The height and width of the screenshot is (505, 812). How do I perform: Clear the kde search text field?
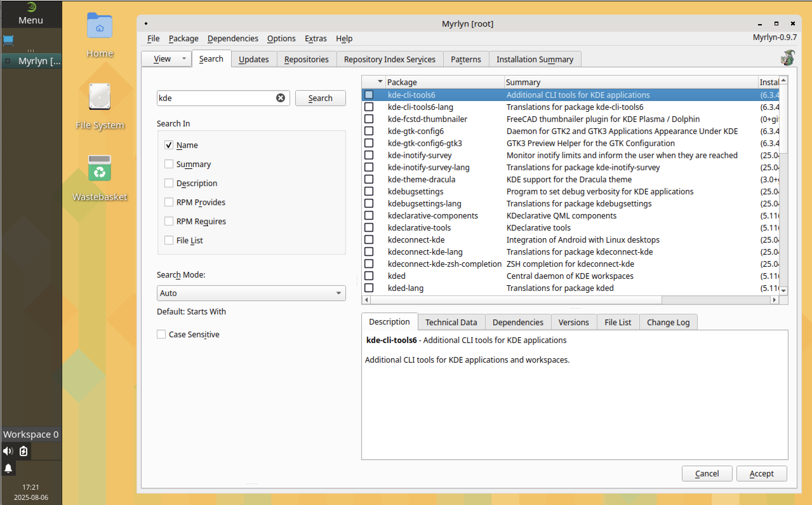tap(280, 98)
